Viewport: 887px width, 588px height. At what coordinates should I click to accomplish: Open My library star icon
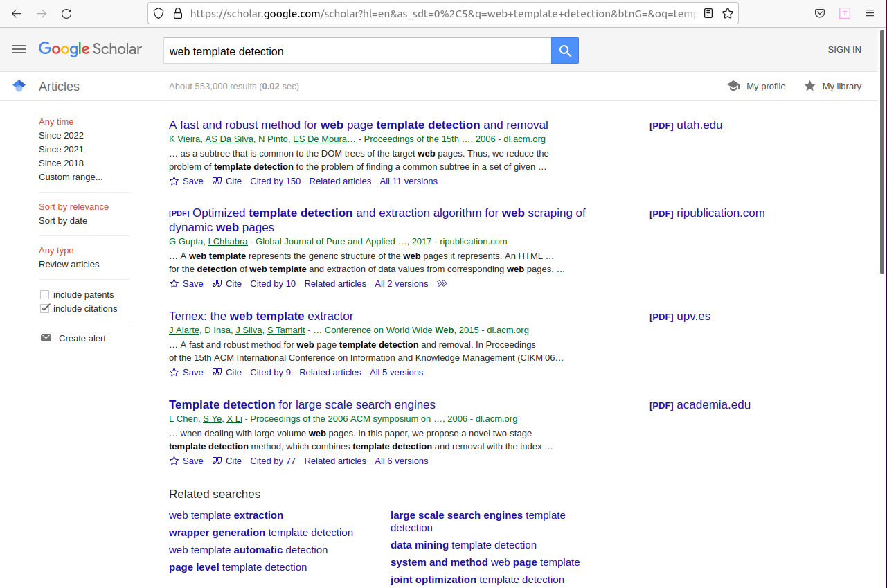tap(809, 86)
